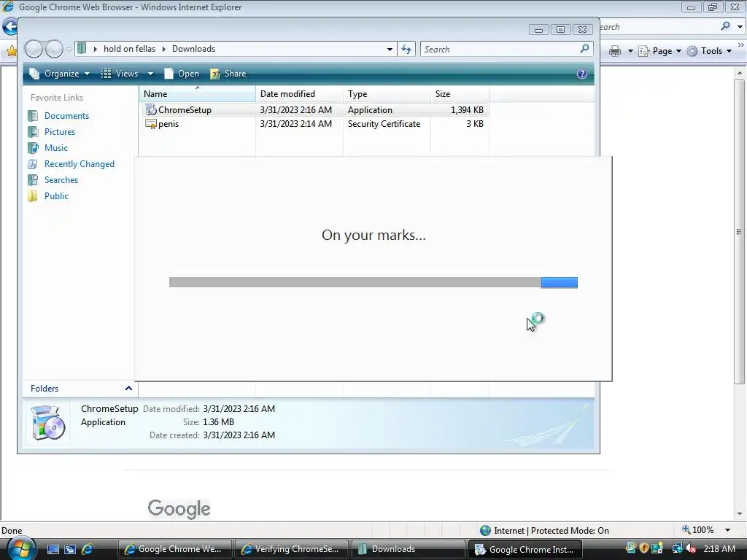Click the Explorer forward arrow button
The image size is (747, 560).
54,49
